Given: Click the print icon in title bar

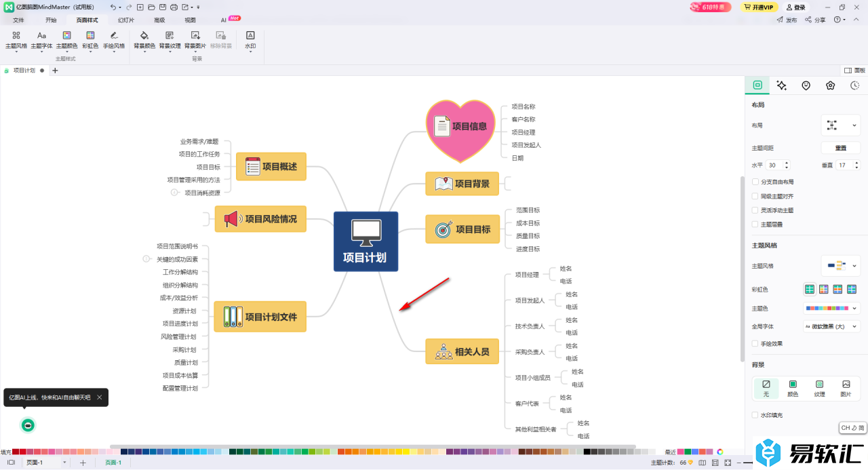Looking at the screenshot, I should click(x=174, y=7).
